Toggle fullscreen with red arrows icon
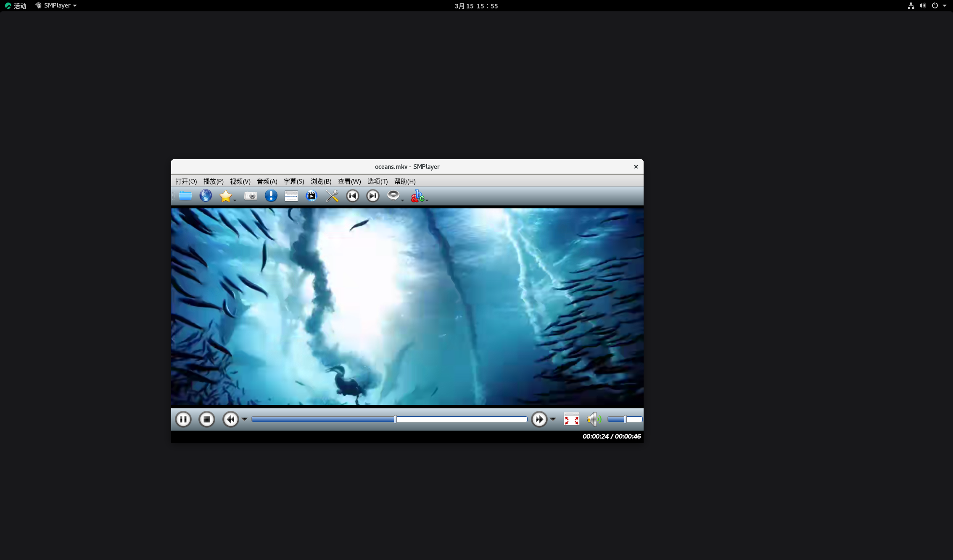The width and height of the screenshot is (953, 560). (571, 419)
